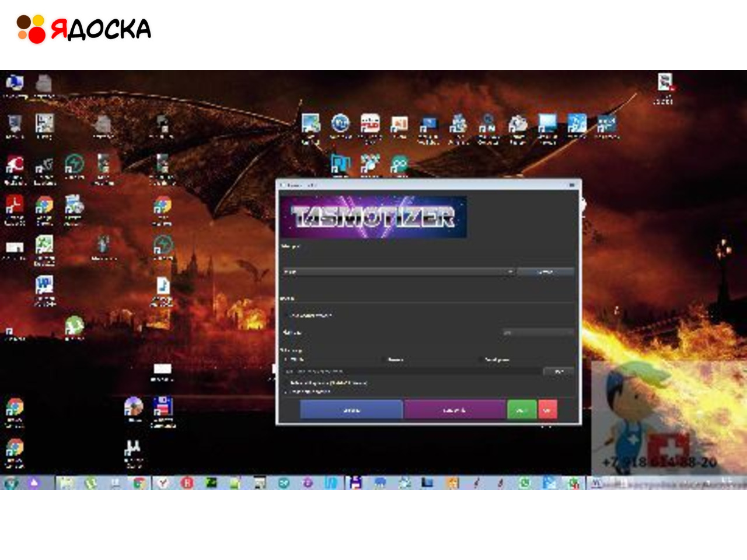
Task: Open the serial port dropdown in Tasmotizer
Action: (x=399, y=272)
